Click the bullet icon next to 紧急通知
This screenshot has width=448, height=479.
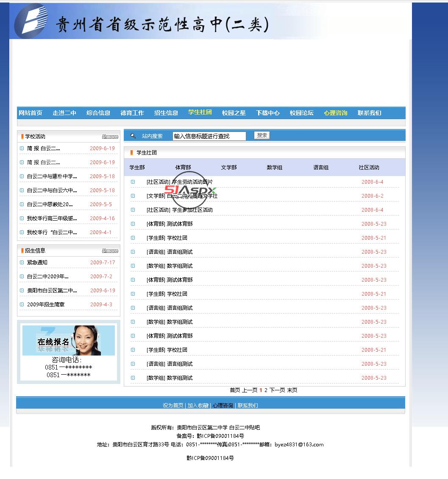[x=22, y=262]
